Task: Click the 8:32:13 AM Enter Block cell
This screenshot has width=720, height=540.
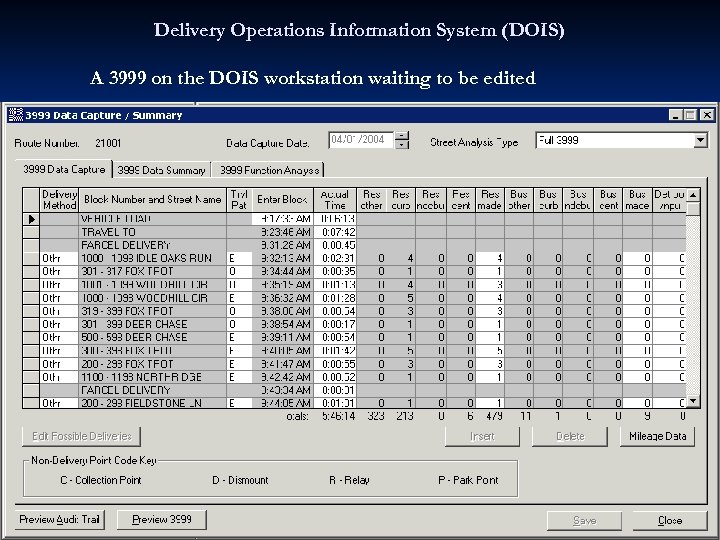Action: [282, 258]
